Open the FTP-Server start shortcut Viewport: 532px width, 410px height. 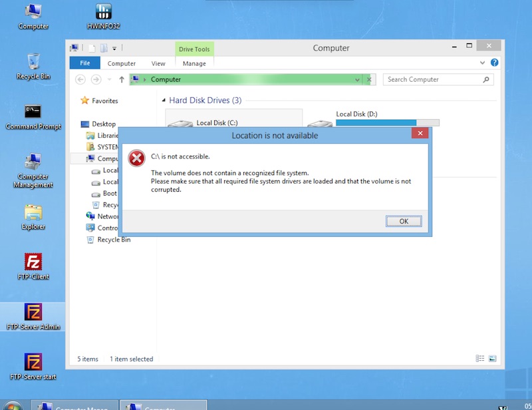click(33, 363)
